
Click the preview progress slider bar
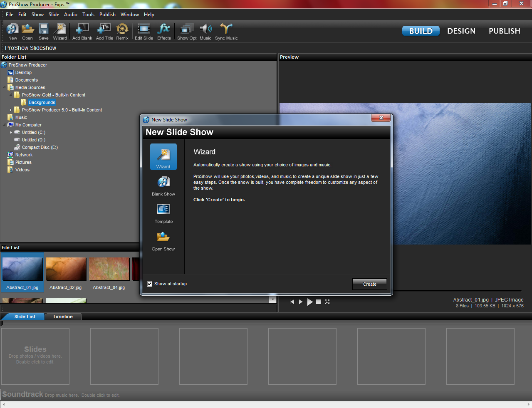457,291
